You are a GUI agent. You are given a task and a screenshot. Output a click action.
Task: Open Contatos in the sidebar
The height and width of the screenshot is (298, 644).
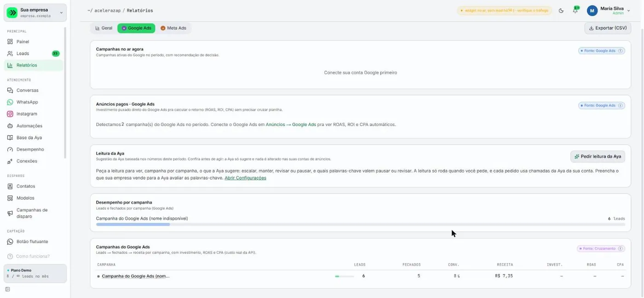[34, 186]
